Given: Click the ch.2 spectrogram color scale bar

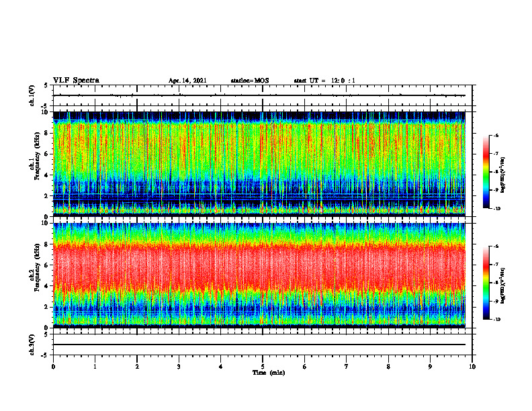Looking at the screenshot, I should [486, 283].
